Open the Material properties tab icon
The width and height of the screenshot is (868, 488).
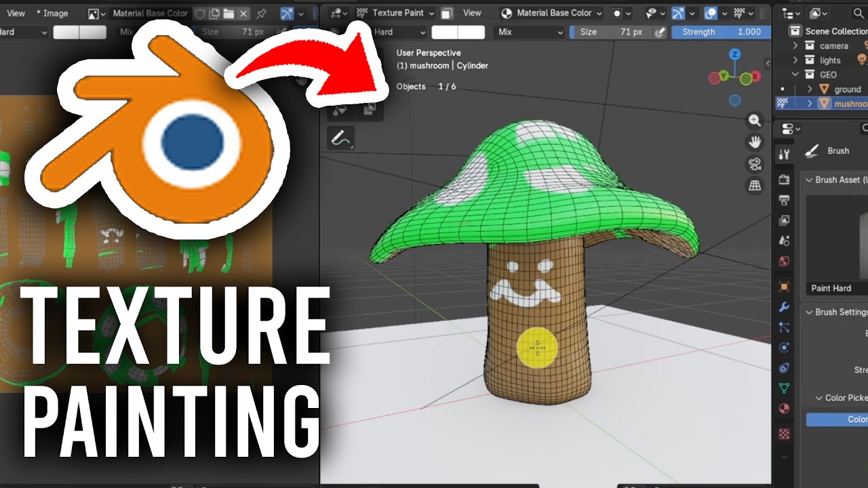(784, 409)
